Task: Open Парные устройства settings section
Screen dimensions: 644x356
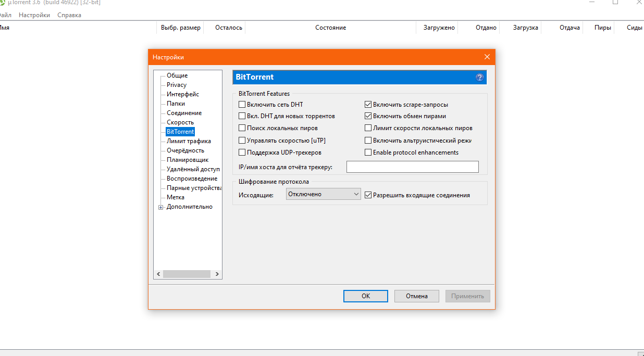Action: 194,188
